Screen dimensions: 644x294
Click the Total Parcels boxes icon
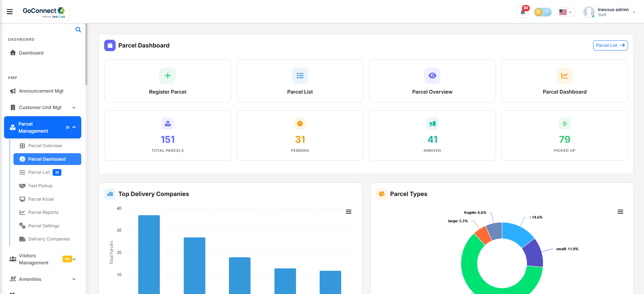(x=168, y=124)
